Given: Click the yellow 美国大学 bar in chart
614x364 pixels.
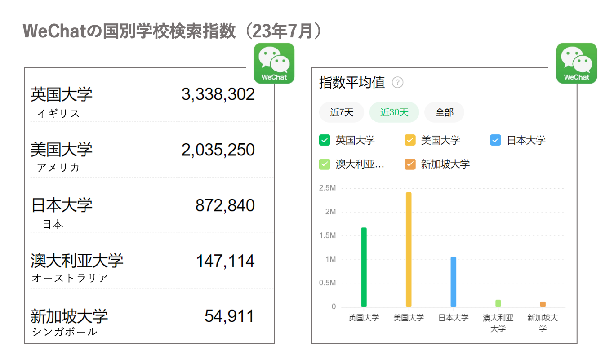Looking at the screenshot, I should click(x=409, y=250).
